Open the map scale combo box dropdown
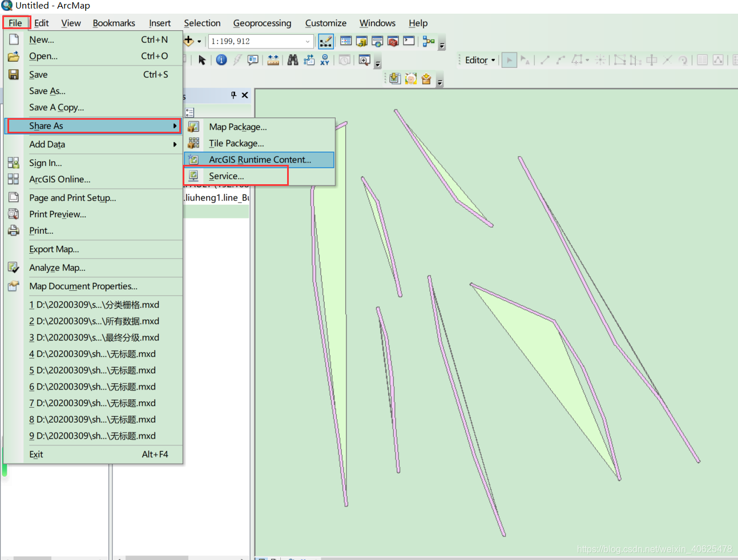Image resolution: width=738 pixels, height=560 pixels. click(308, 42)
